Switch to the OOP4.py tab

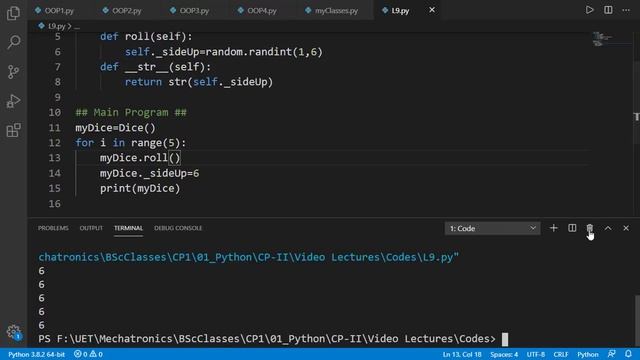(x=258, y=11)
